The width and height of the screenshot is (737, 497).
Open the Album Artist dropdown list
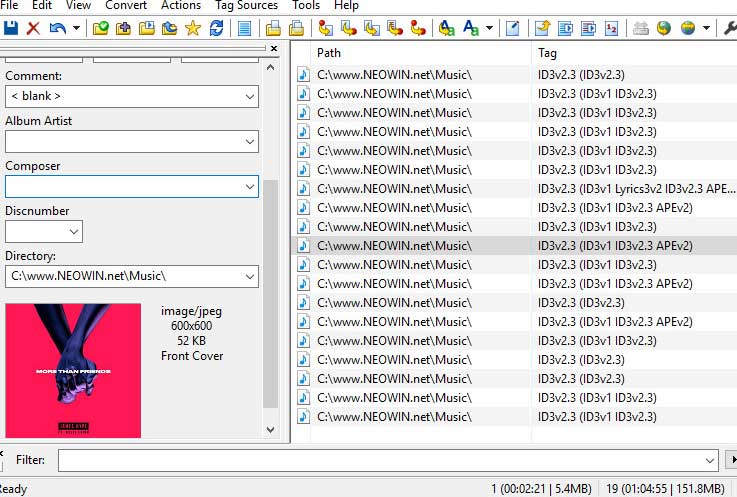tap(249, 141)
